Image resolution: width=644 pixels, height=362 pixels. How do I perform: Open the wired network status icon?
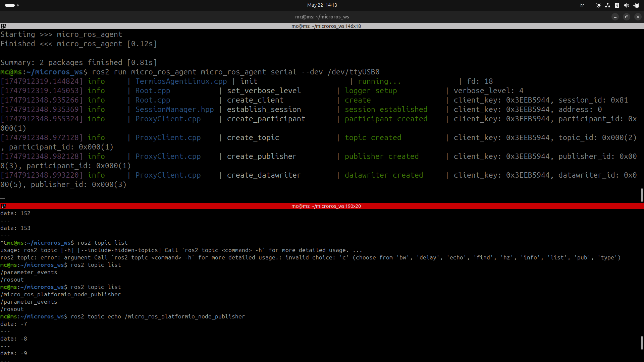[607, 5]
